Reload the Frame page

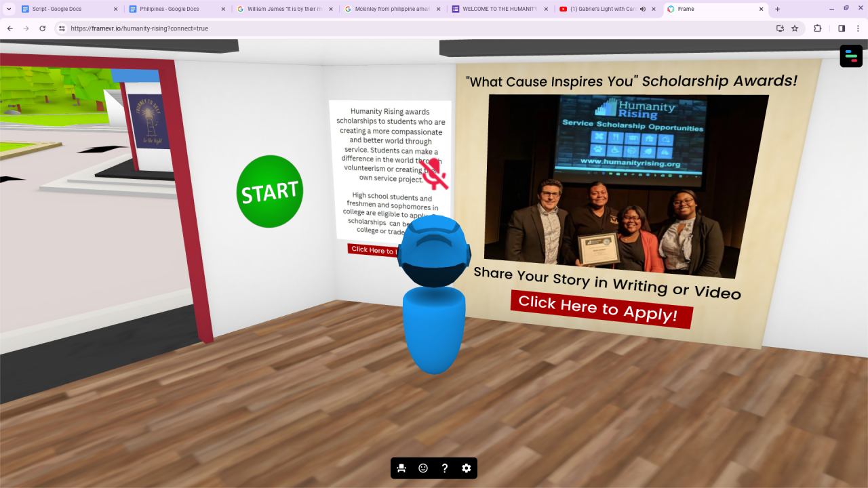coord(43,28)
